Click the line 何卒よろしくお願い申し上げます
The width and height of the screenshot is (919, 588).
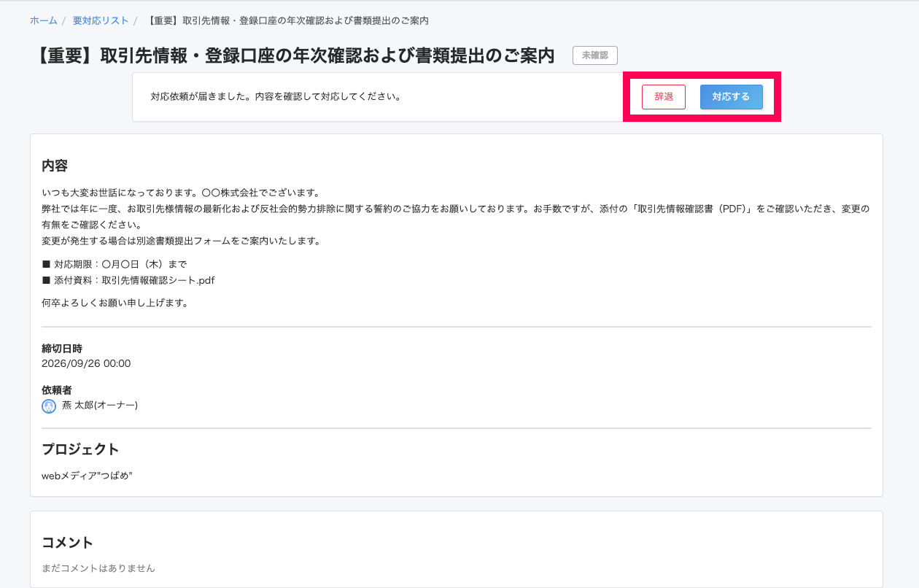coord(115,303)
